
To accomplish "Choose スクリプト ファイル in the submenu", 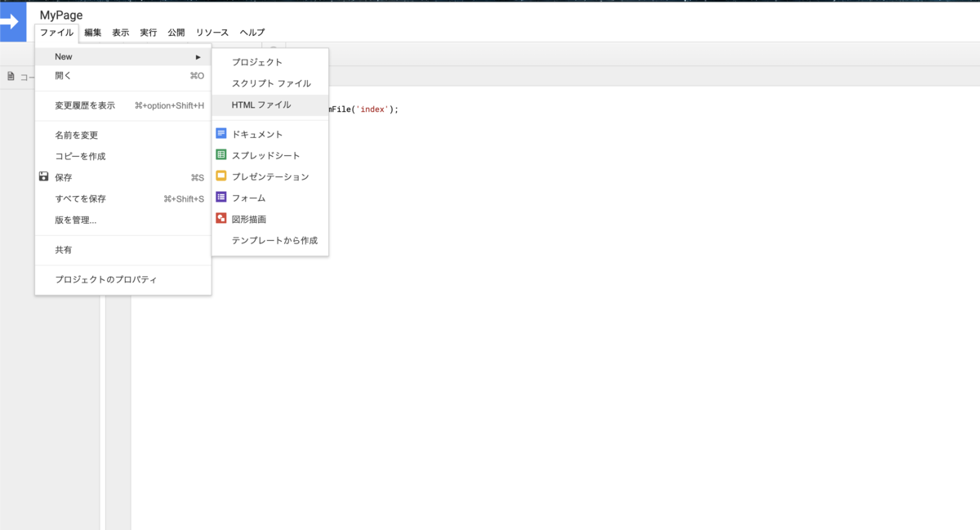I will [x=270, y=83].
